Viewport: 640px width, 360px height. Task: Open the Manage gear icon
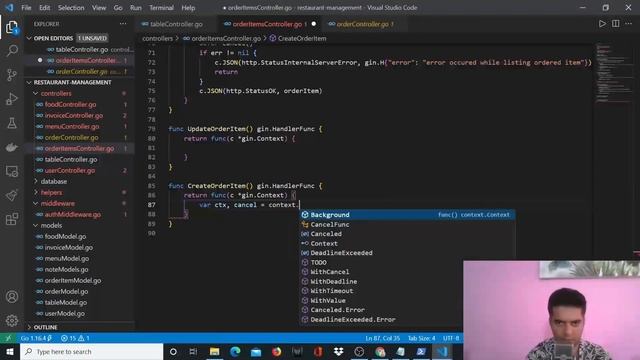(12, 320)
